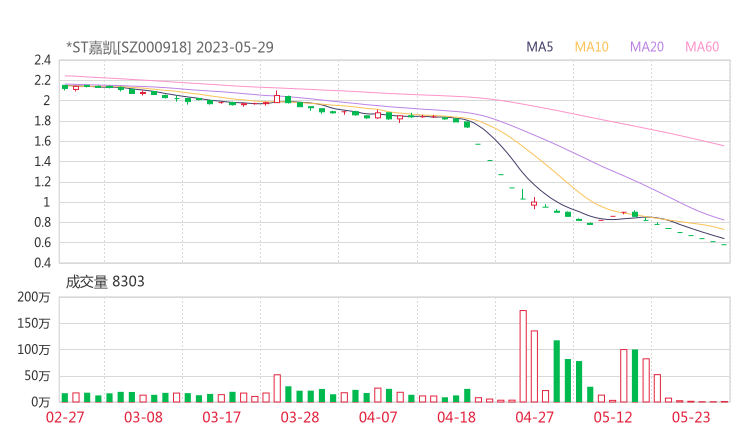Click the 2.4 price axis value
The width and height of the screenshot is (740, 440).
click(x=42, y=60)
